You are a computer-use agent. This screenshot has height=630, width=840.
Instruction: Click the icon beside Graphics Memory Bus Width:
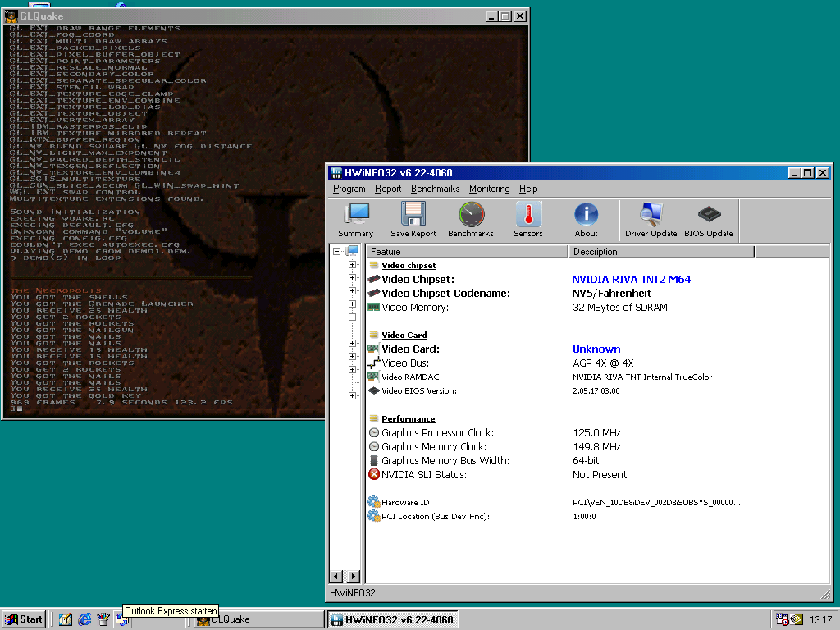point(374,460)
